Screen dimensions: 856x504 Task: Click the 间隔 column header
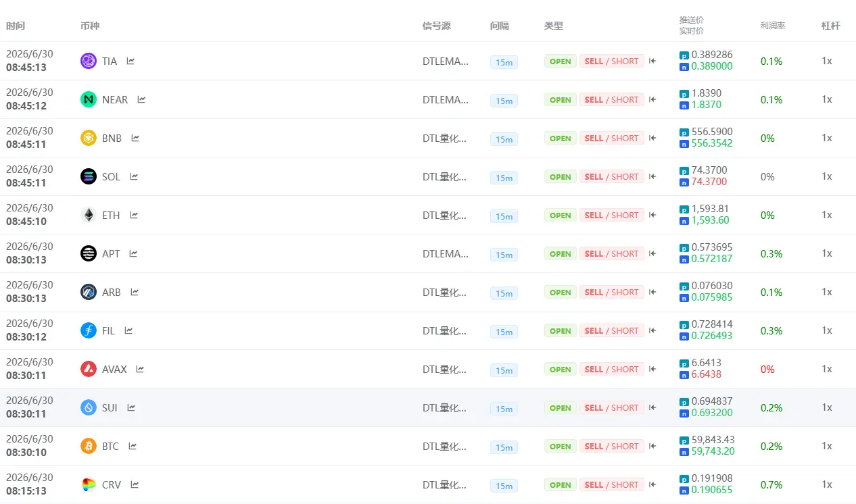500,26
